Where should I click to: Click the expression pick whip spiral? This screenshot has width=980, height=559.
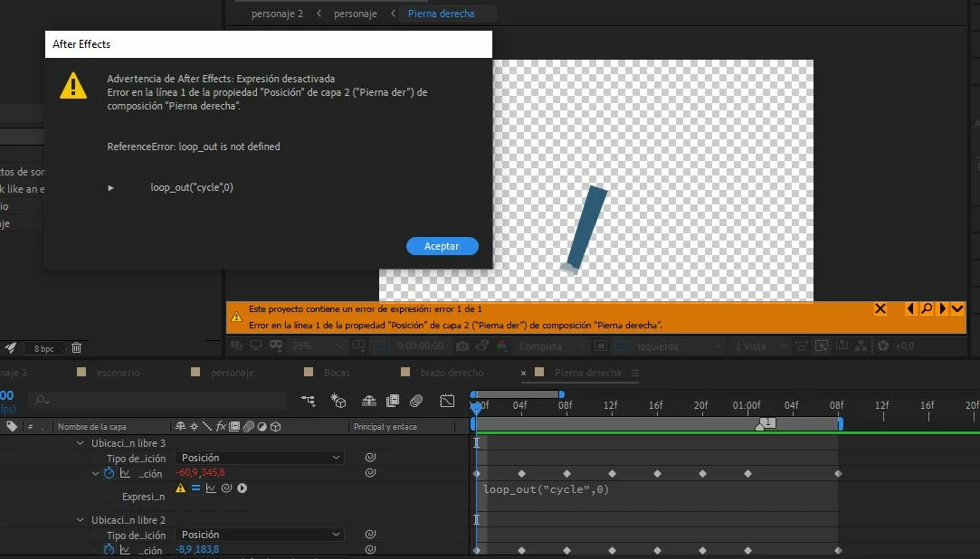click(x=227, y=488)
